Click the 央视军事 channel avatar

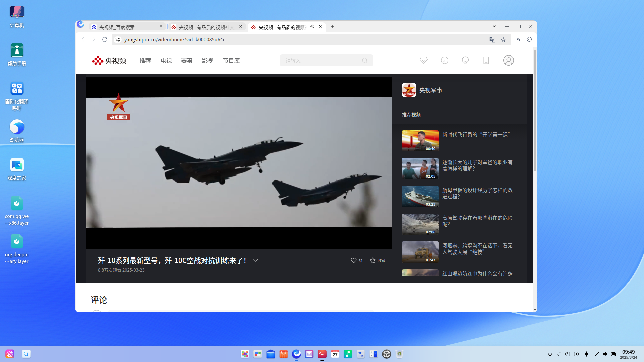409,90
